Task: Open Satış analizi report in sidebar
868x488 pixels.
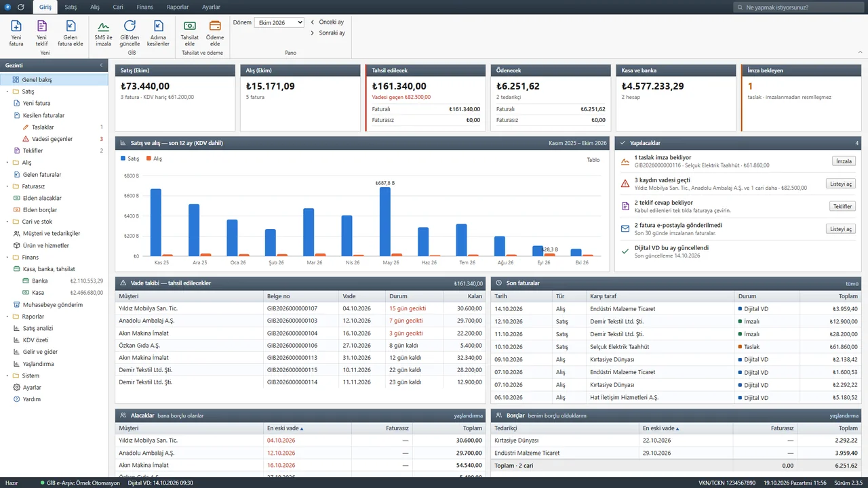Action: coord(54,328)
